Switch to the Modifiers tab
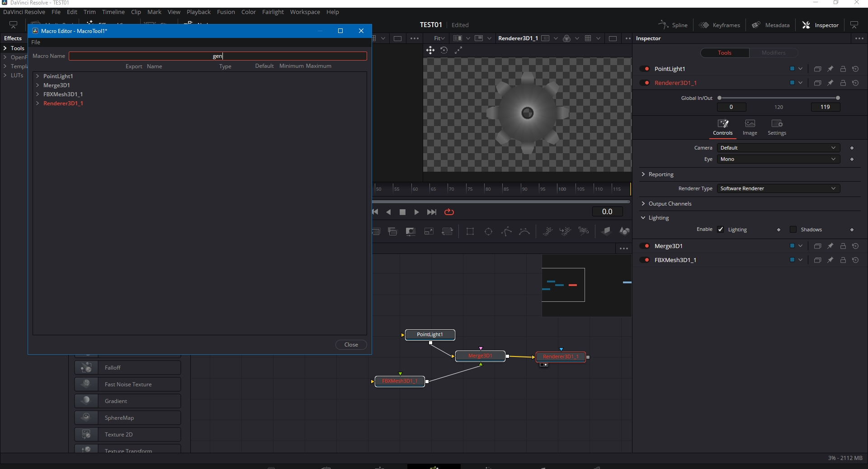The image size is (868, 469). point(774,53)
